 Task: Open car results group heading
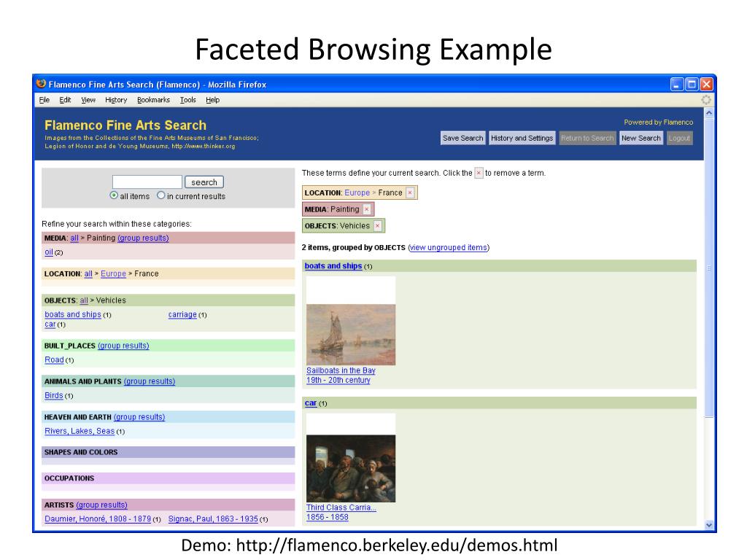tap(311, 402)
